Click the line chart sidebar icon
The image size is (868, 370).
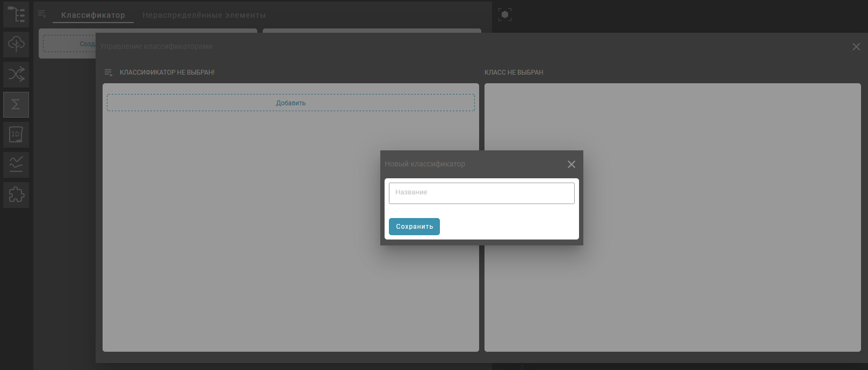pyautogui.click(x=16, y=164)
